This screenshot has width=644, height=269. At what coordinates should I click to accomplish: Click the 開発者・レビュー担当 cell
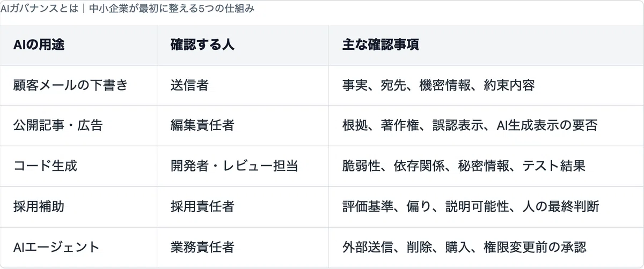tap(243, 166)
